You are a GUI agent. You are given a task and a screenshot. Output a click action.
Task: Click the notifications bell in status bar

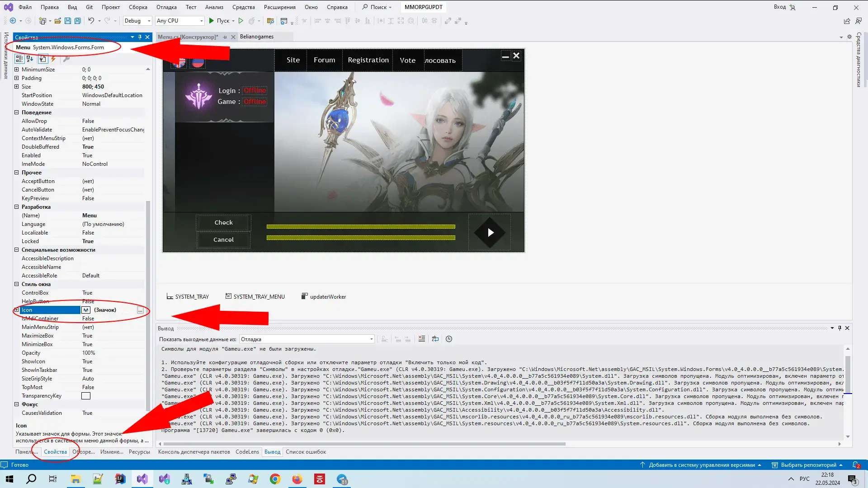click(855, 465)
